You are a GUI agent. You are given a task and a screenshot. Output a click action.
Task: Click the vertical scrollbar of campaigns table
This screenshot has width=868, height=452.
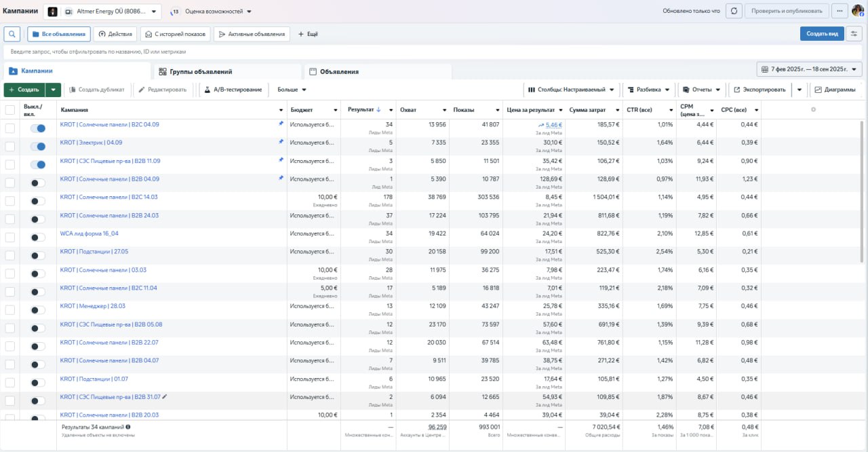pos(863,190)
